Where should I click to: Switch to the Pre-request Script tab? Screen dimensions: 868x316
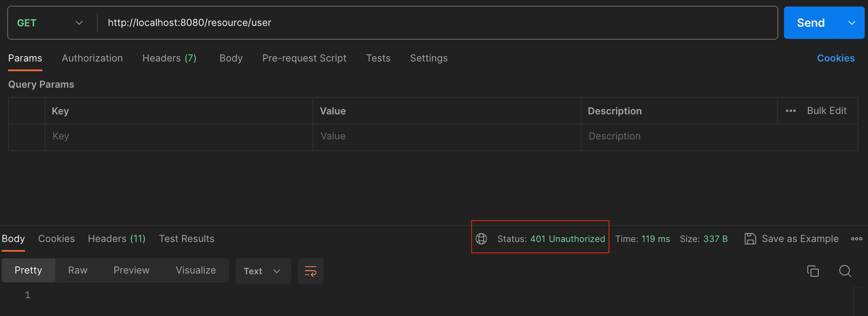304,58
